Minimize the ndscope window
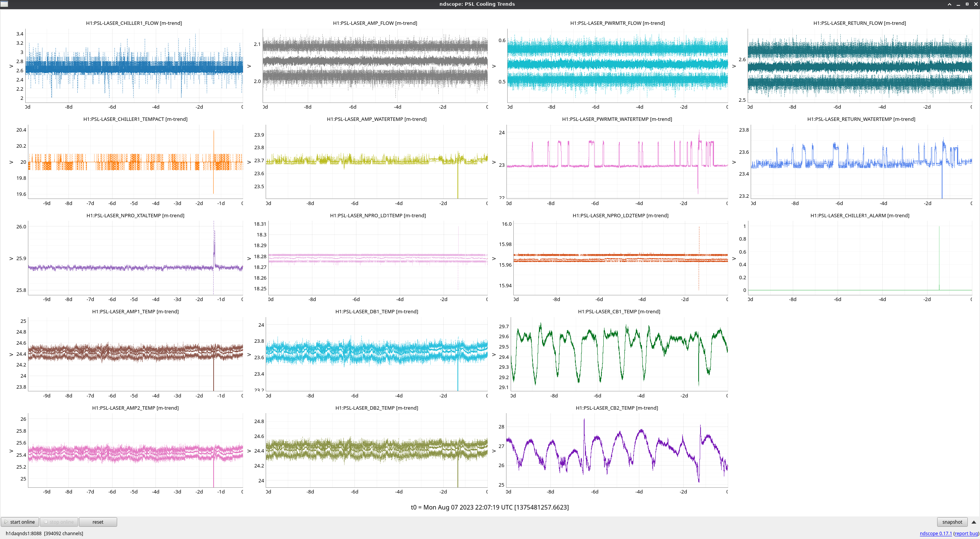 pos(958,4)
